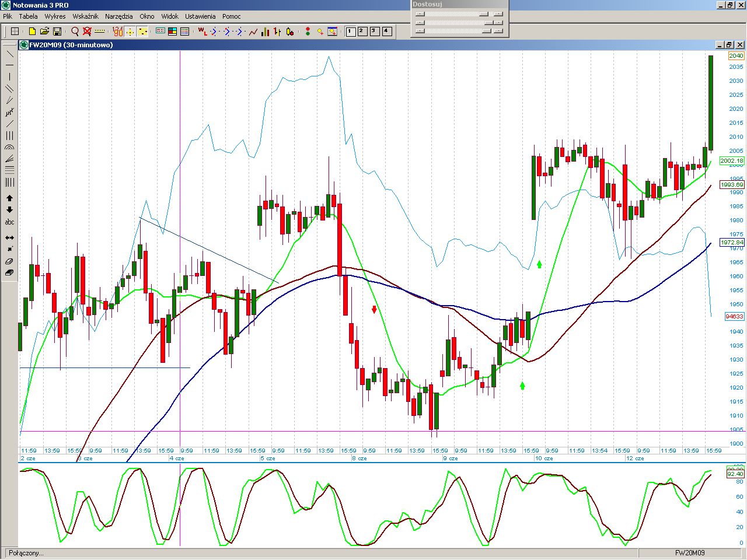This screenshot has width=747, height=560.
Task: Click left arrow of top Dostosuj slider
Action: coord(420,14)
